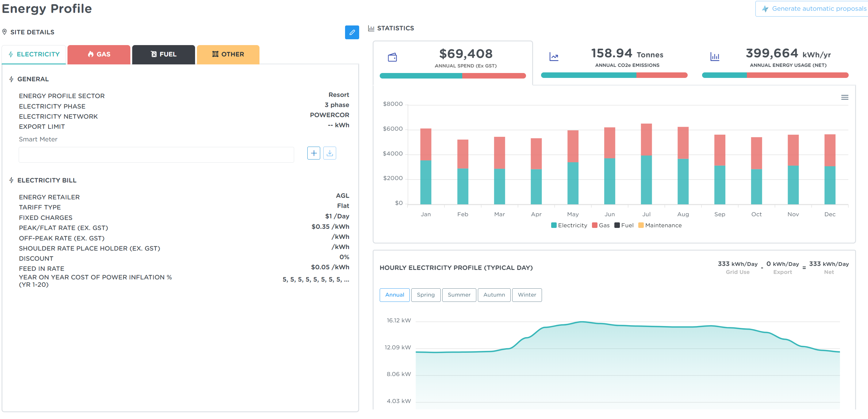Switch to the Gas tab
The width and height of the screenshot is (868, 419).
click(x=99, y=54)
